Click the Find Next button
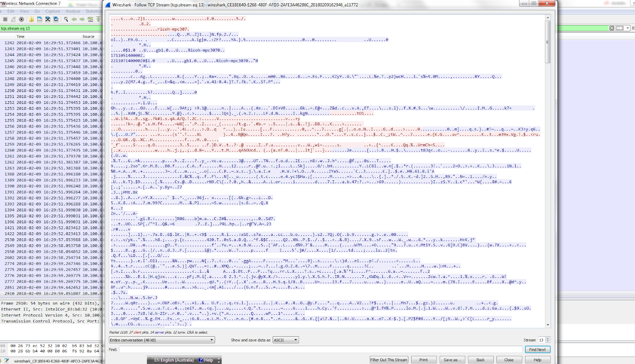 [537, 349]
